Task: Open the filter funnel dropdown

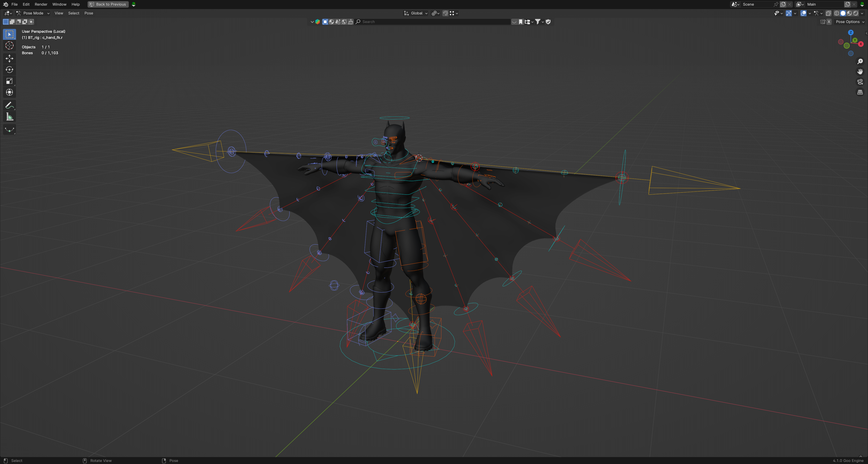Action: tap(540, 22)
